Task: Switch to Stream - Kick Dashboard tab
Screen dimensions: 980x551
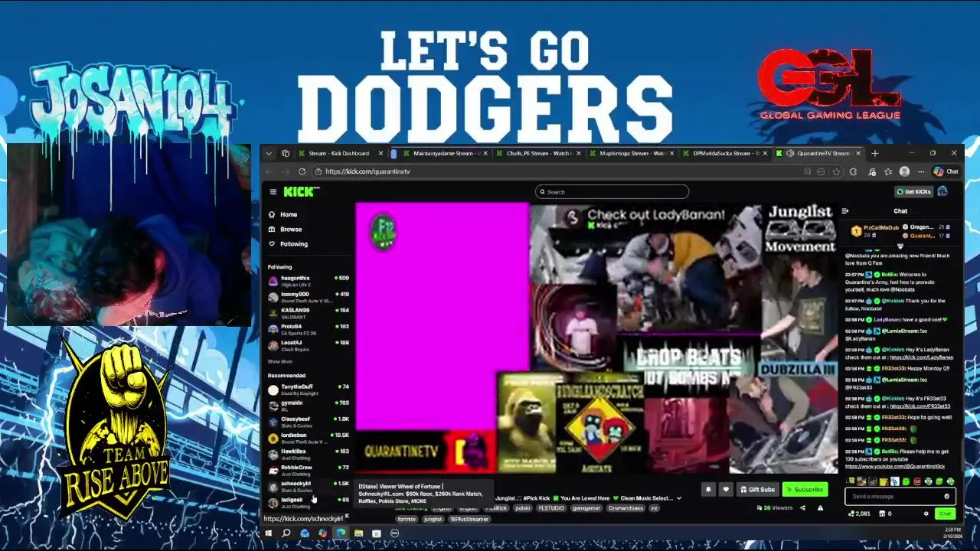Action: 338,153
